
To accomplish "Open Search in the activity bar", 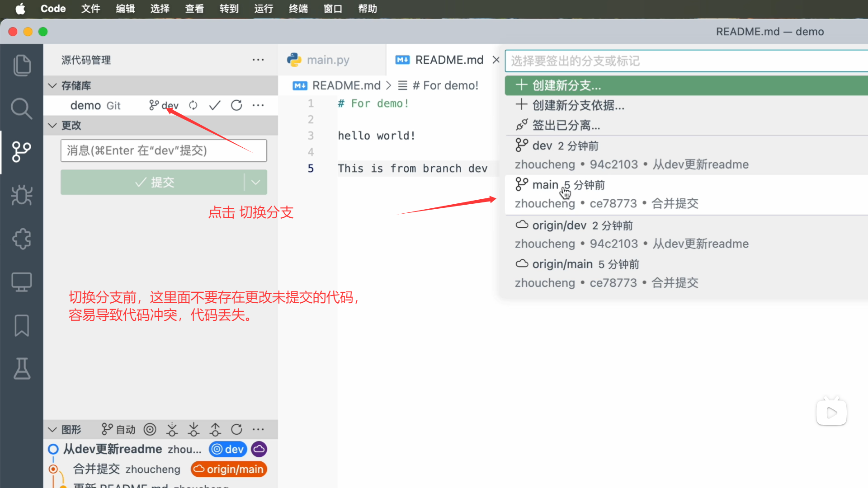I will point(22,109).
